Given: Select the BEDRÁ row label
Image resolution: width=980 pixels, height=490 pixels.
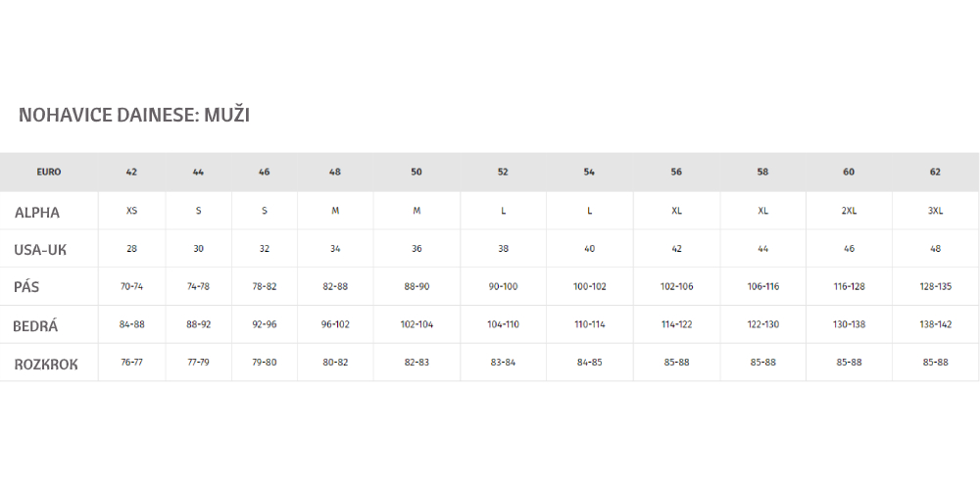Looking at the screenshot, I should pos(35,325).
